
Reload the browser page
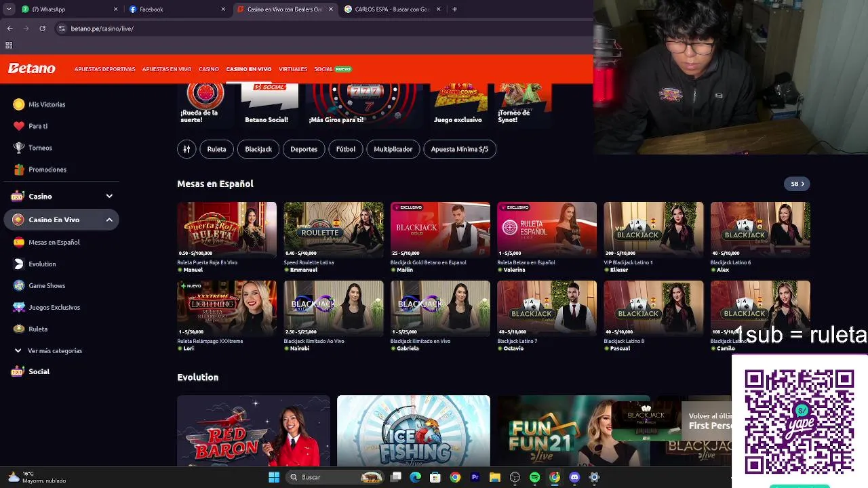(x=42, y=28)
